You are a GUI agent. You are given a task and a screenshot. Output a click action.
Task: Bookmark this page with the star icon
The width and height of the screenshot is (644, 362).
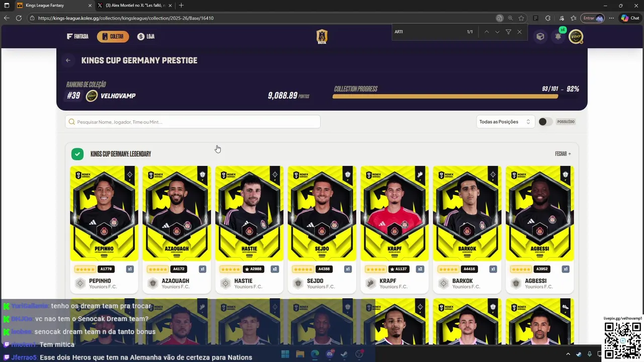click(521, 18)
